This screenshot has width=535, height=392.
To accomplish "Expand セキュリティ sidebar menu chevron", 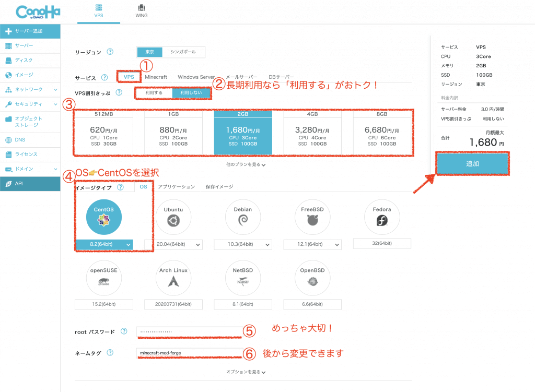I will [x=55, y=104].
